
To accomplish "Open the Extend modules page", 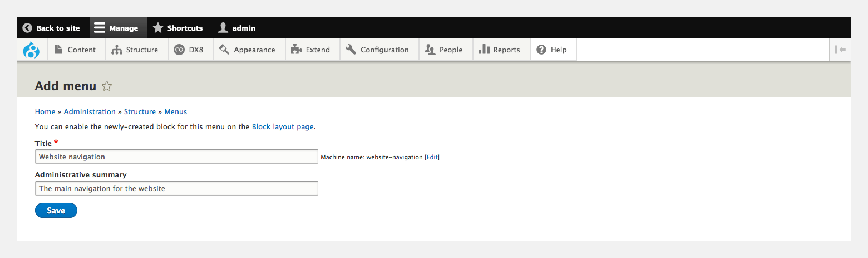I will coord(310,50).
